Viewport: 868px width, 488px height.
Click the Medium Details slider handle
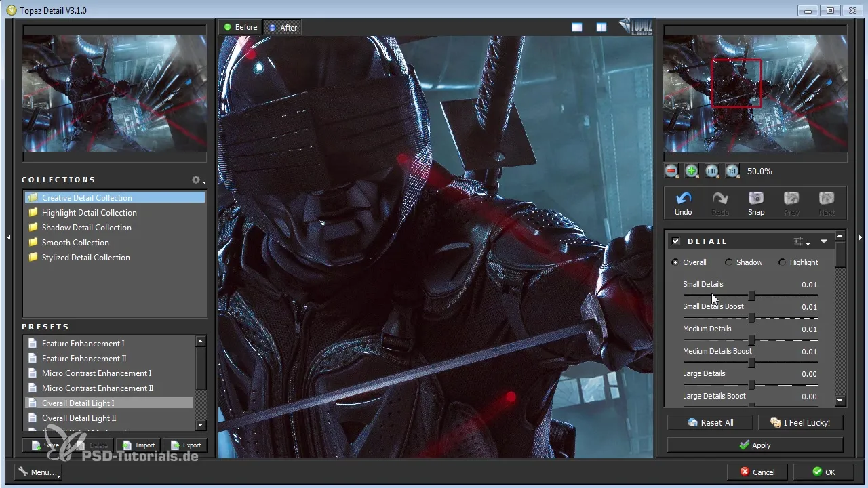click(752, 340)
